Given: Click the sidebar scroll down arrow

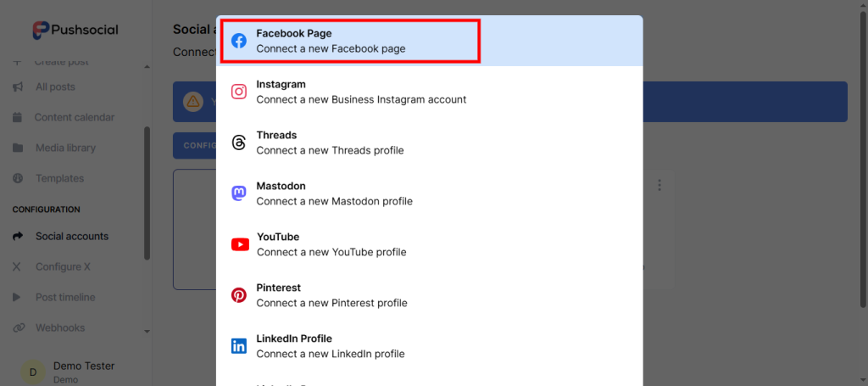Looking at the screenshot, I should click(x=147, y=332).
